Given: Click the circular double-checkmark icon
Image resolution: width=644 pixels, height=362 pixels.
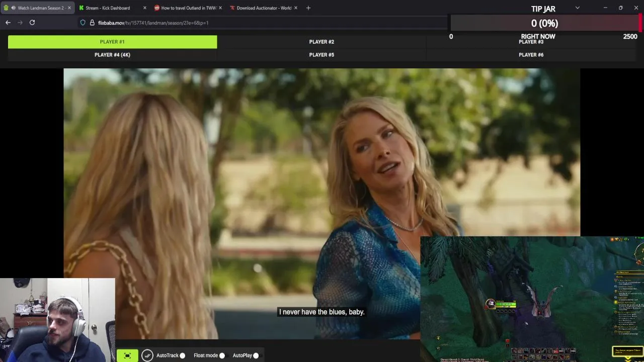Looking at the screenshot, I should pos(147,355).
